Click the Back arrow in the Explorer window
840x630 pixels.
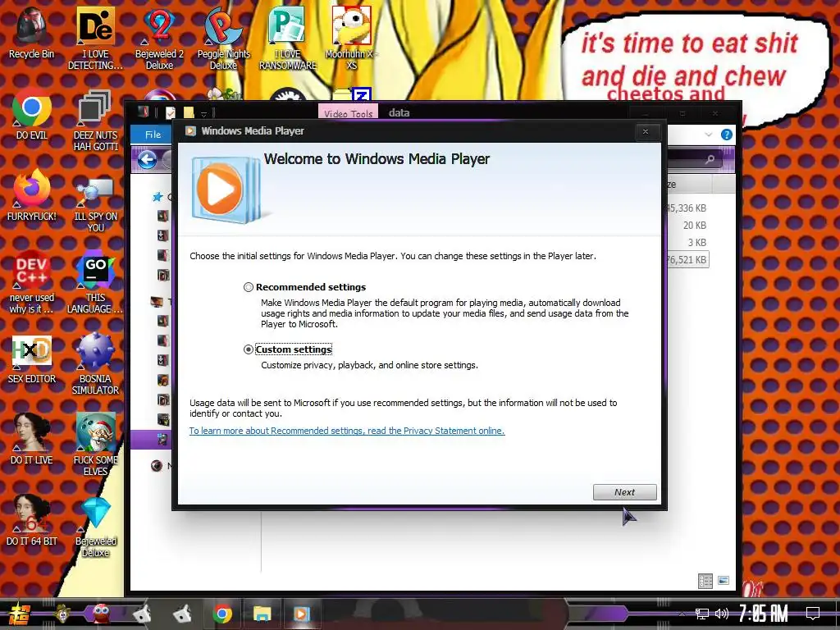[147, 159]
